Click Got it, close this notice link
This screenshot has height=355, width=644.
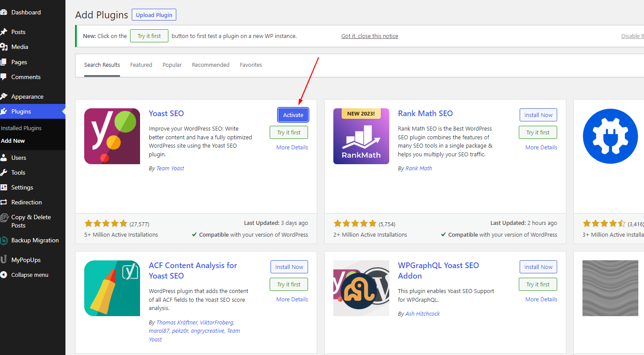pos(370,36)
